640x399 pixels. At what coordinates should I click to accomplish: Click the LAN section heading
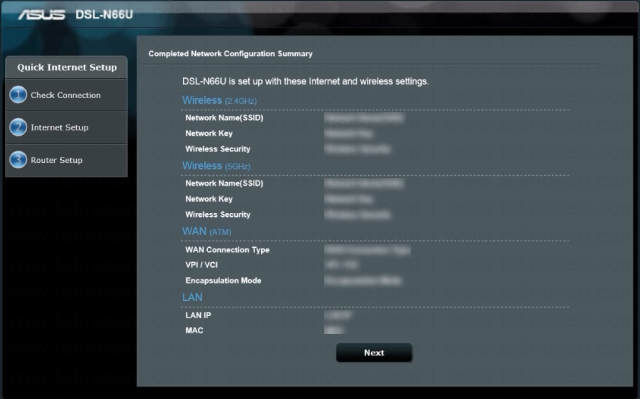[192, 297]
